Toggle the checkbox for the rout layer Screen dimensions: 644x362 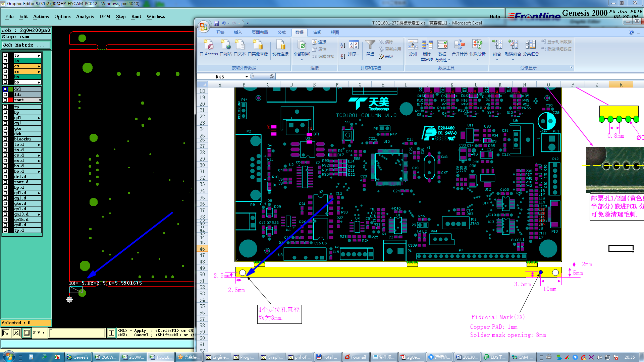[x=5, y=100]
